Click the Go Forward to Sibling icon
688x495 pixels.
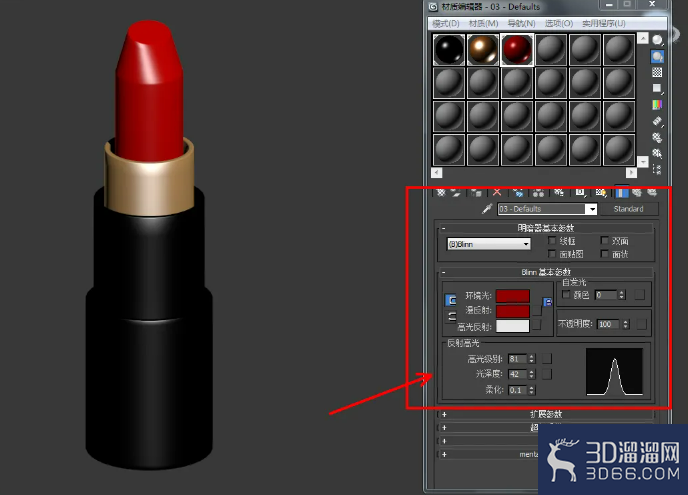click(x=652, y=193)
